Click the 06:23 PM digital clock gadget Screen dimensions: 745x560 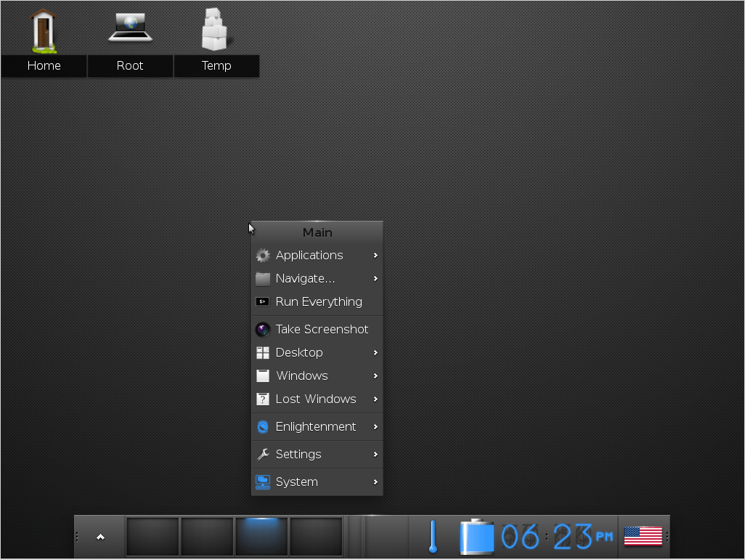(557, 537)
